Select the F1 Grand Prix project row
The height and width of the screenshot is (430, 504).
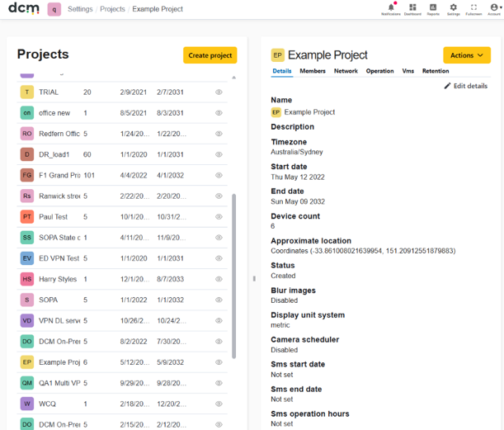(122, 175)
